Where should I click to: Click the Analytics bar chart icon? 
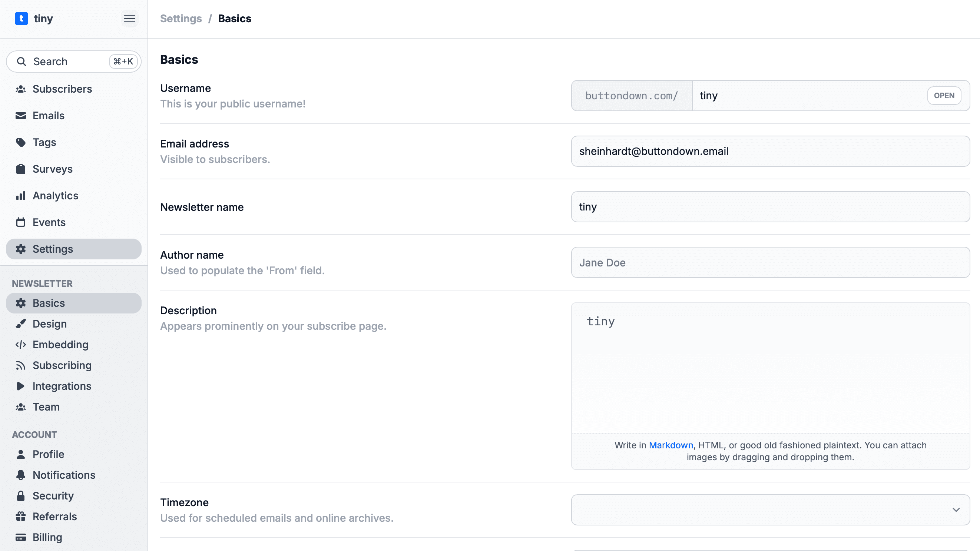pos(20,195)
